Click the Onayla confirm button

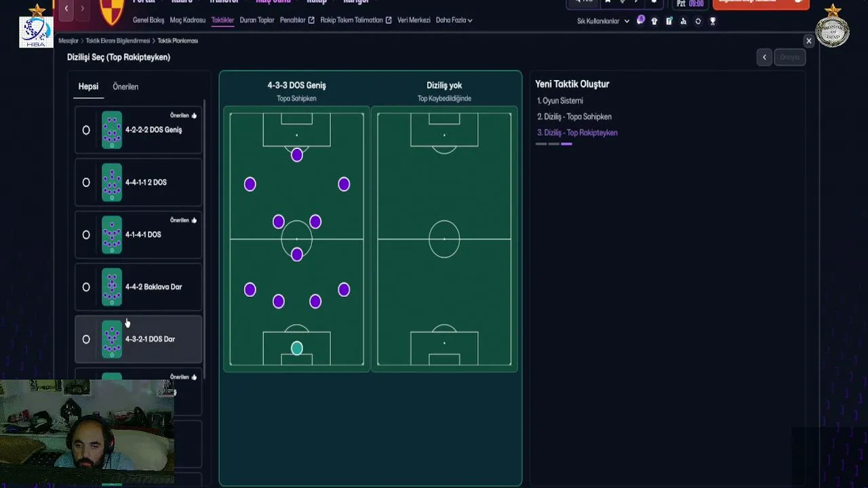click(790, 57)
